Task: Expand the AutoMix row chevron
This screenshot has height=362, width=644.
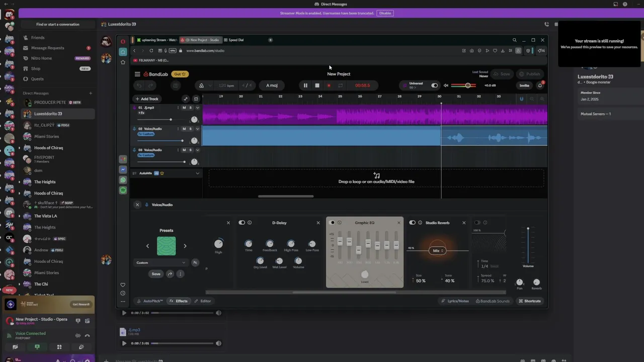Action: click(x=197, y=173)
